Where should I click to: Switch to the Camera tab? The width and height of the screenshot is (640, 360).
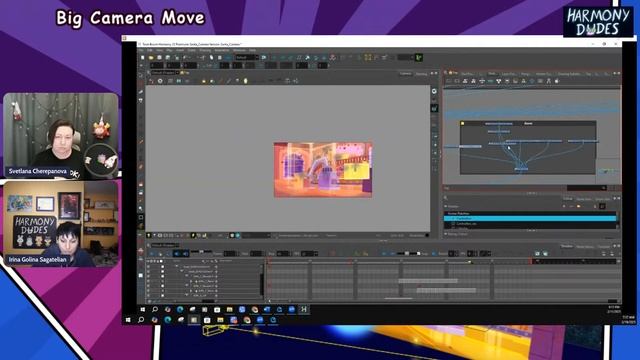(405, 73)
